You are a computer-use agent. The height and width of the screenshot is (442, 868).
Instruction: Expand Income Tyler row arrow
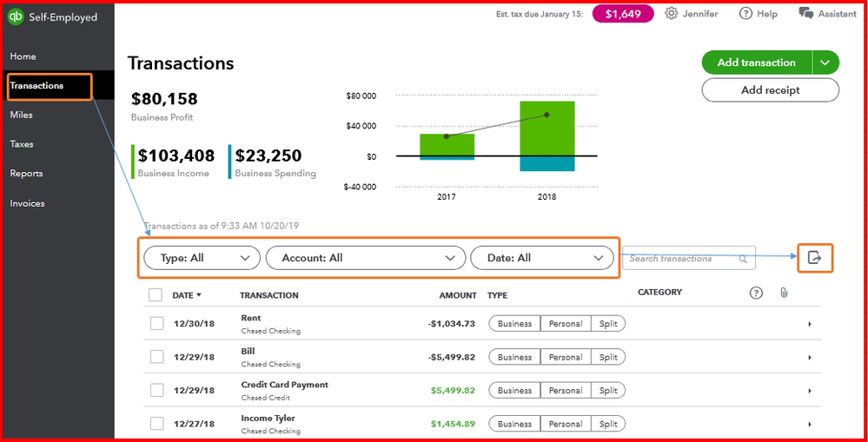pyautogui.click(x=810, y=425)
